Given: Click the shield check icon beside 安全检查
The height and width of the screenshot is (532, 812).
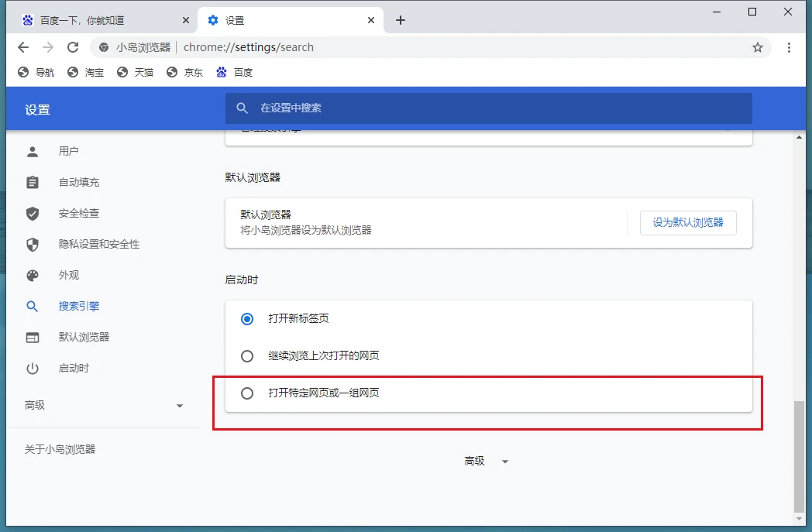Looking at the screenshot, I should [33, 213].
